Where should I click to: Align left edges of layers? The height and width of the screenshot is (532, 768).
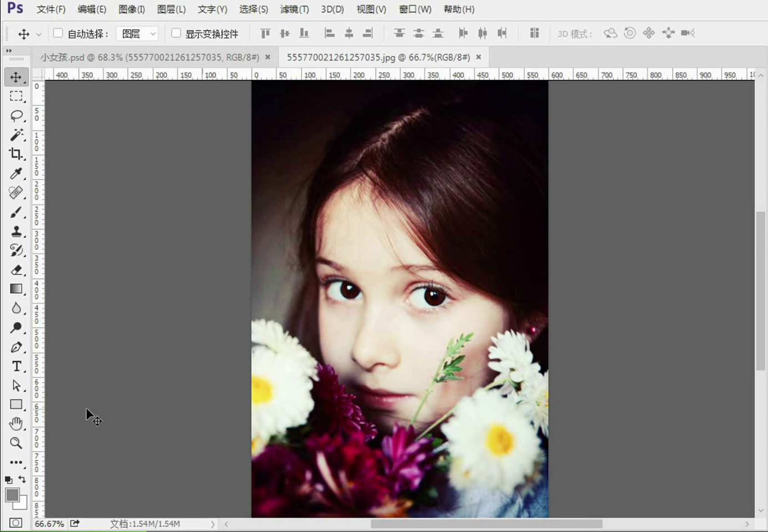(x=330, y=33)
